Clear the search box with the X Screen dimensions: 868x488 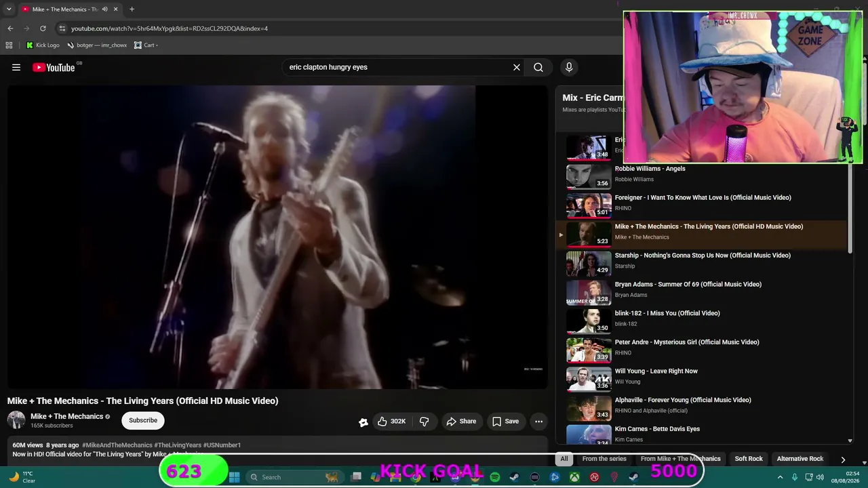coord(517,67)
